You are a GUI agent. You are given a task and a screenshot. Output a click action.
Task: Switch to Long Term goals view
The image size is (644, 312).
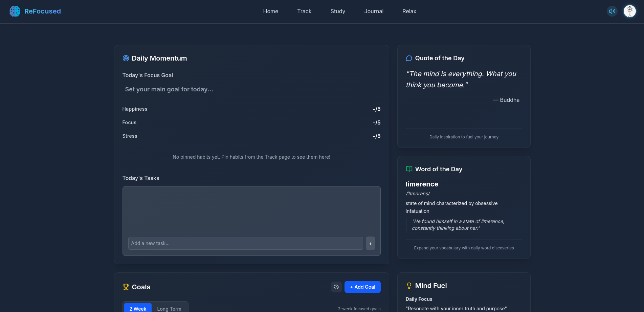[169, 308]
